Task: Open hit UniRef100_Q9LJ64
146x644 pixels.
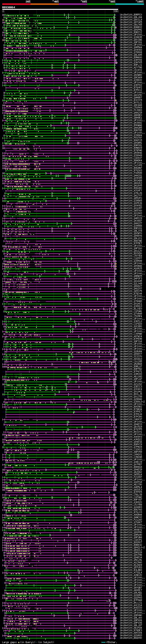Action: click(x=131, y=17)
